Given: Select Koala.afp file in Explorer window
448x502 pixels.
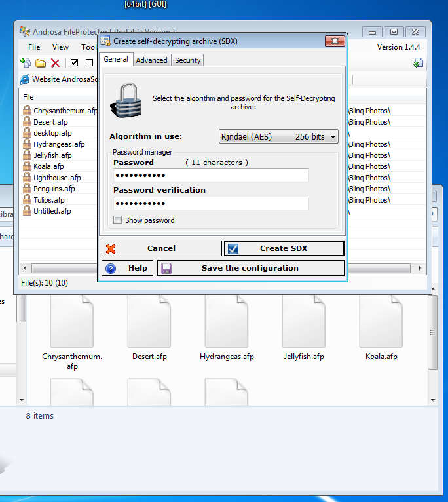Looking at the screenshot, I should 381,328.
